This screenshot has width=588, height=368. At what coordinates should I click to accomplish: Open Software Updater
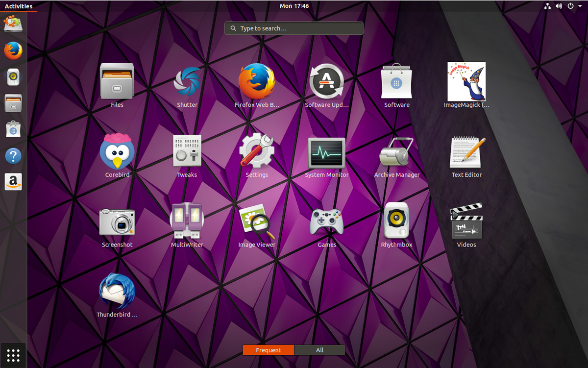[x=327, y=82]
